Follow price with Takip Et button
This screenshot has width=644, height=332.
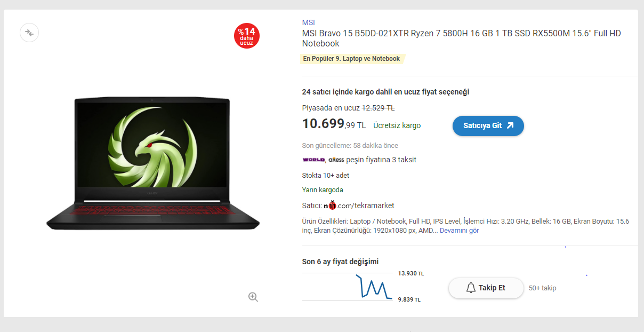click(486, 288)
